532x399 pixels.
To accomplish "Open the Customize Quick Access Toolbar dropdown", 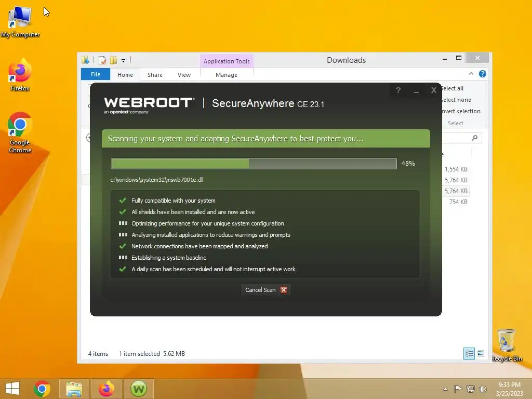I will [x=124, y=60].
